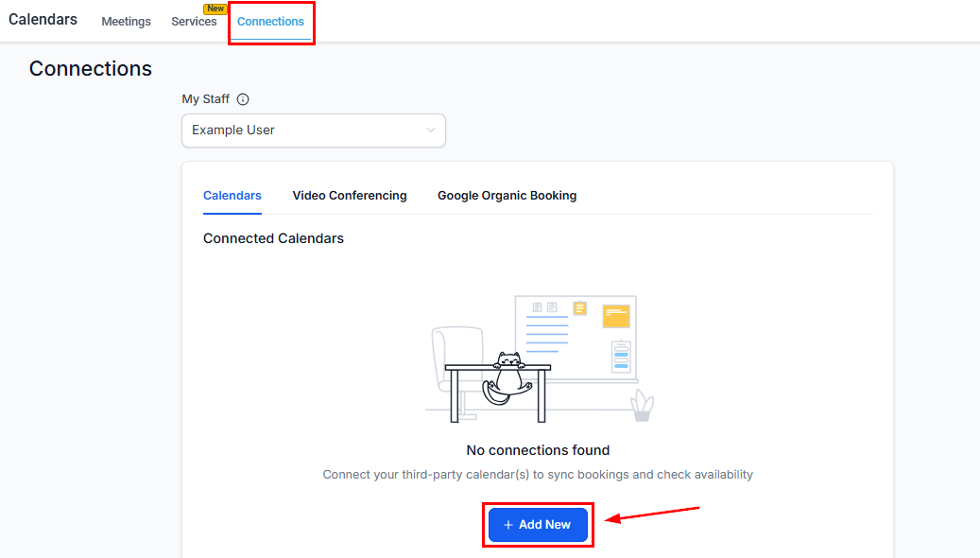Click the Calendars title in the top-left

[x=43, y=18]
